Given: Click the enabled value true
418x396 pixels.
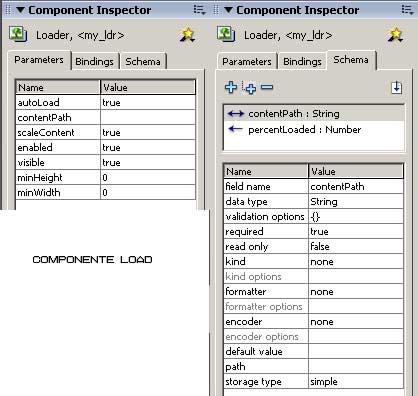Looking at the screenshot, I should [x=148, y=147].
